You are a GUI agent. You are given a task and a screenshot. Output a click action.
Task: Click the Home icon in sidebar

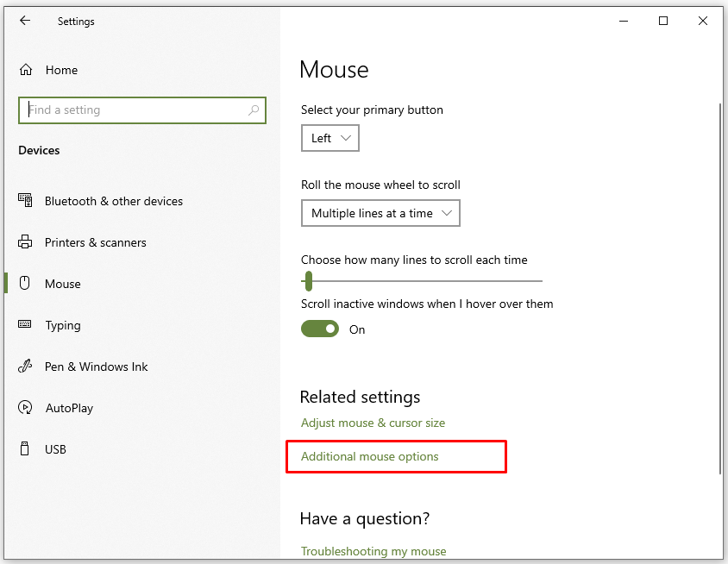(26, 70)
